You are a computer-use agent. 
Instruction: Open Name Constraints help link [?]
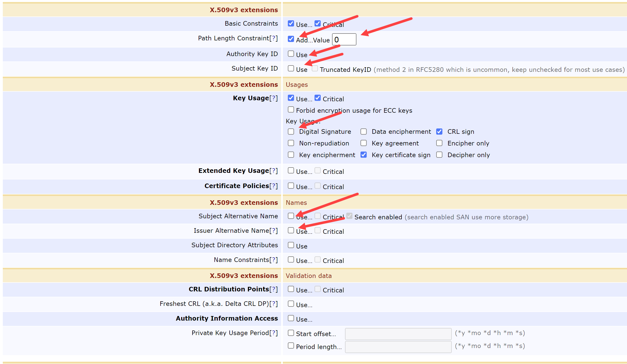pos(274,260)
